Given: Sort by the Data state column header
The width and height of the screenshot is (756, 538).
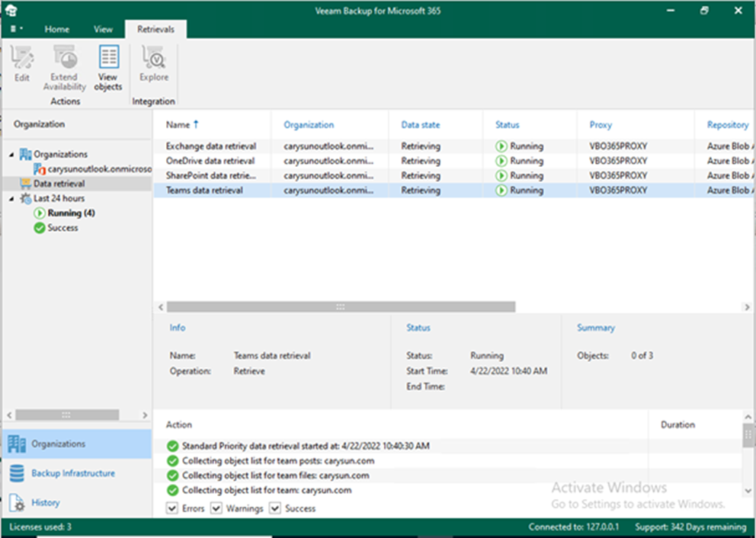Looking at the screenshot, I should click(421, 125).
